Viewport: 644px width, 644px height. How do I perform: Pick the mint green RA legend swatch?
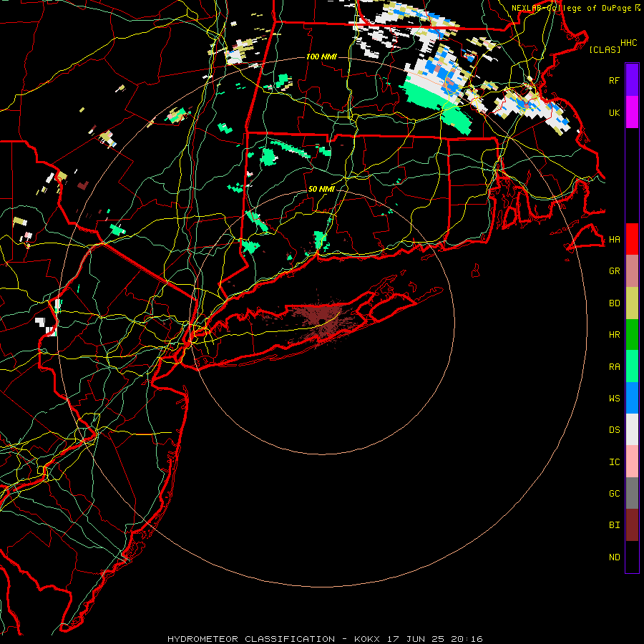pyautogui.click(x=632, y=366)
